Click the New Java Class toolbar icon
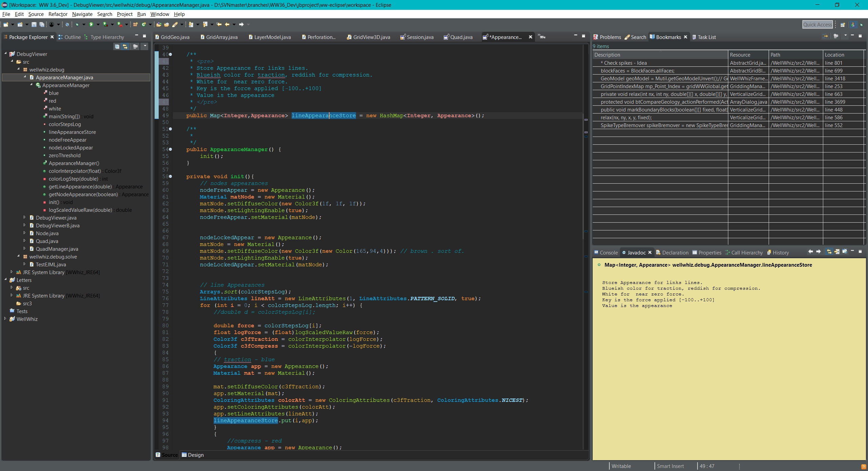This screenshot has height=471, width=868. (144, 24)
